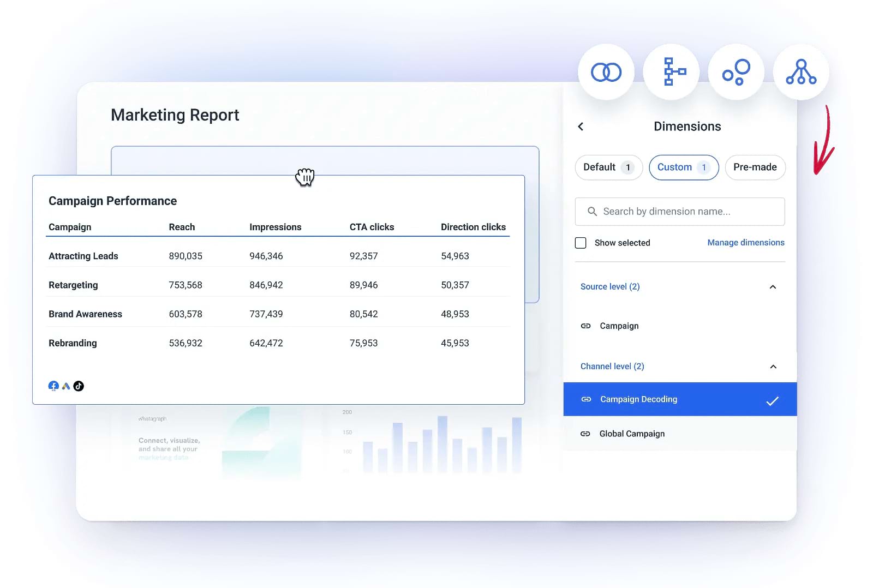Uncheck the Campaign Decoding selection checkmark
The width and height of the screenshot is (873, 588).
click(773, 401)
